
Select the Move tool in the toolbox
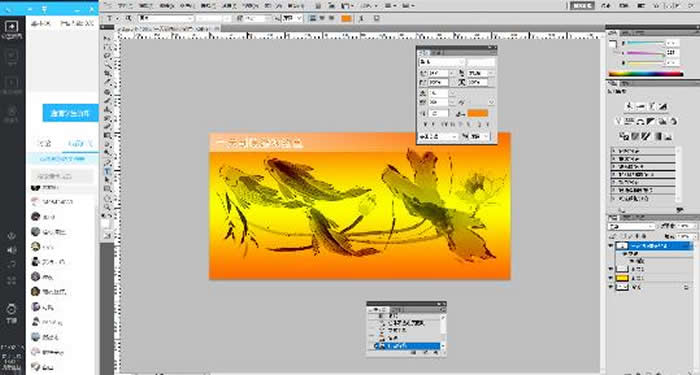108,38
